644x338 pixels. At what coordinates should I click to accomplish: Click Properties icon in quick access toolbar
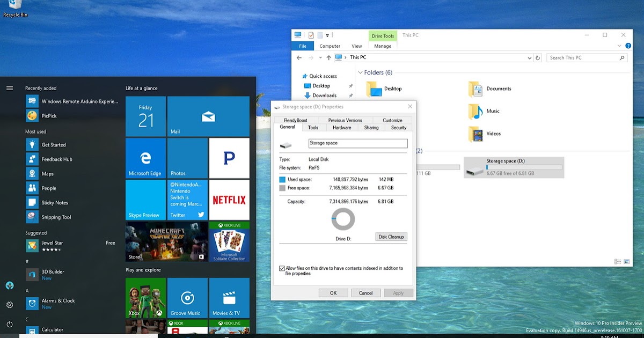(x=311, y=35)
